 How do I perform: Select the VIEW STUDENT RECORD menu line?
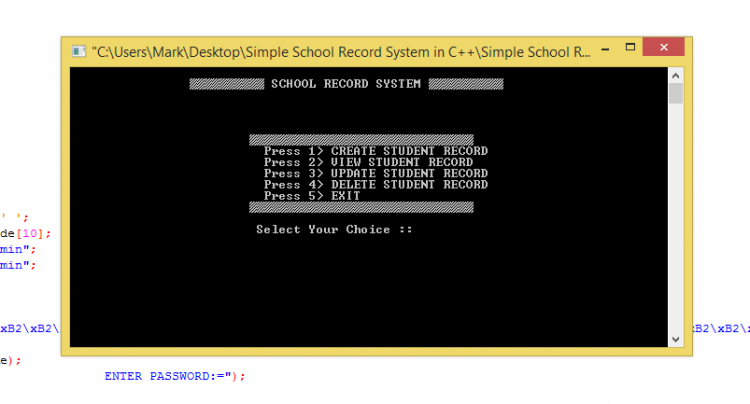pos(368,162)
